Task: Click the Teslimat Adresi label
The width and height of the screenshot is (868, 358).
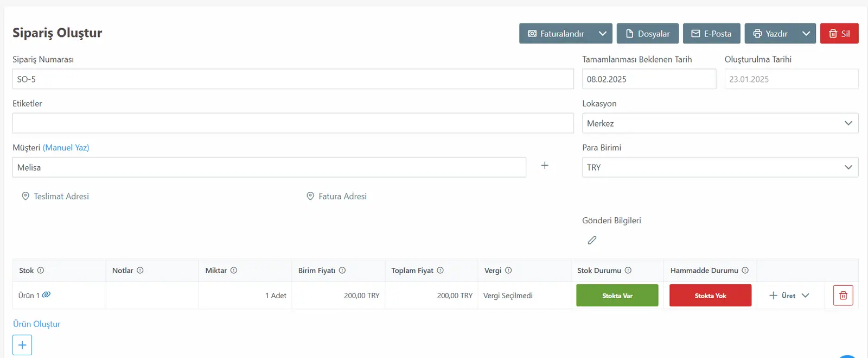Action: [x=61, y=196]
